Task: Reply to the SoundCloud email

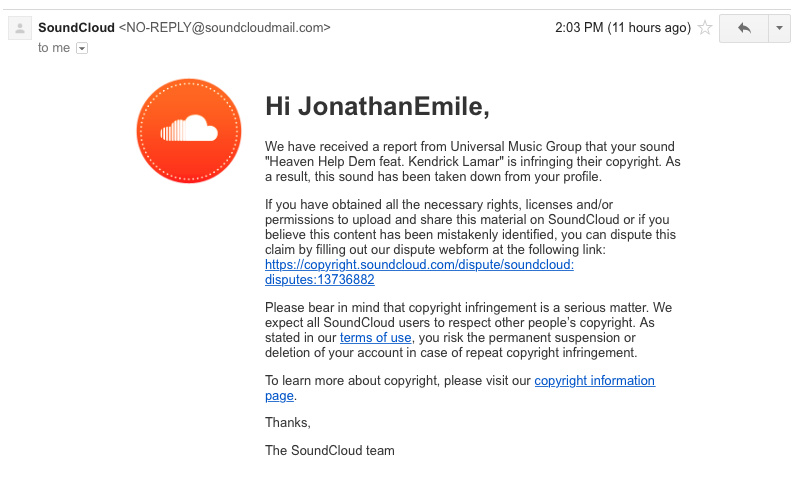Action: click(744, 28)
